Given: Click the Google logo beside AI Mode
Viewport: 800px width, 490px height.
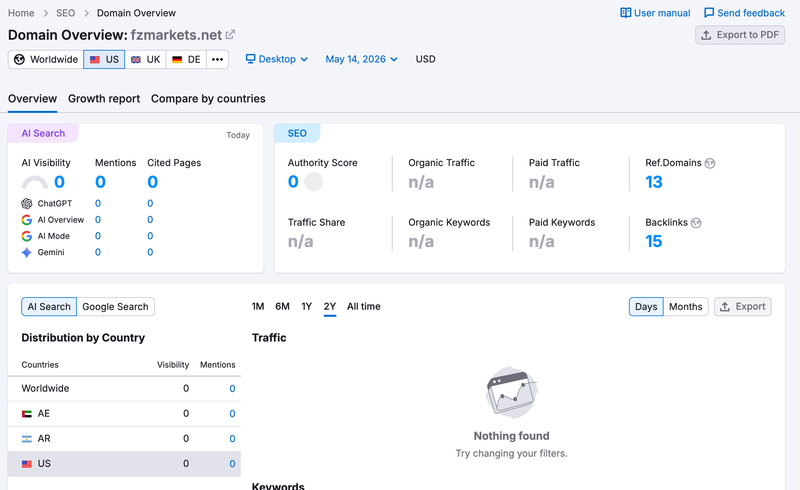Looking at the screenshot, I should pyautogui.click(x=27, y=236).
